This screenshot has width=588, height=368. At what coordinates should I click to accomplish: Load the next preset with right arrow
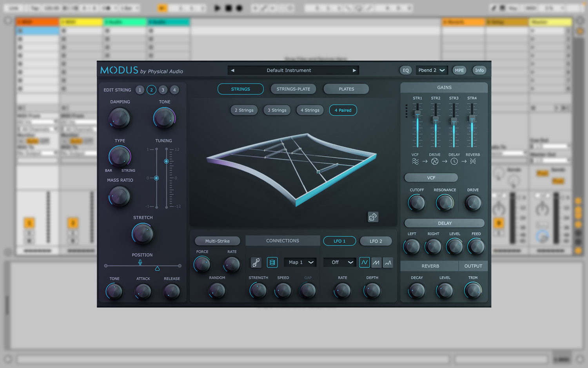(x=354, y=71)
